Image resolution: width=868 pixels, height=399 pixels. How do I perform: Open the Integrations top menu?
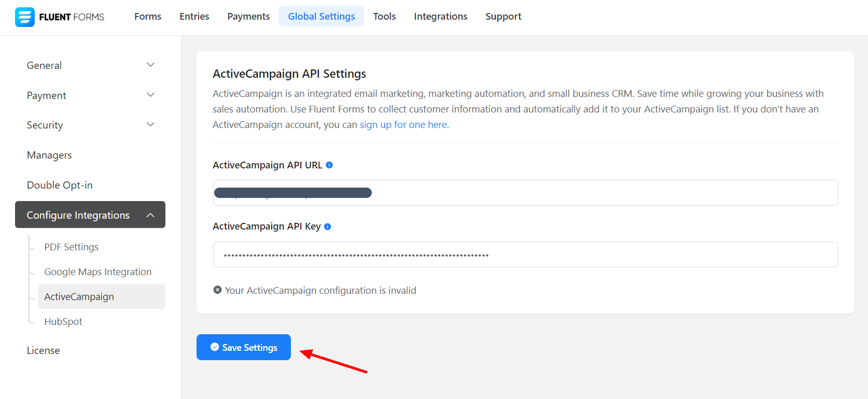[x=440, y=17]
